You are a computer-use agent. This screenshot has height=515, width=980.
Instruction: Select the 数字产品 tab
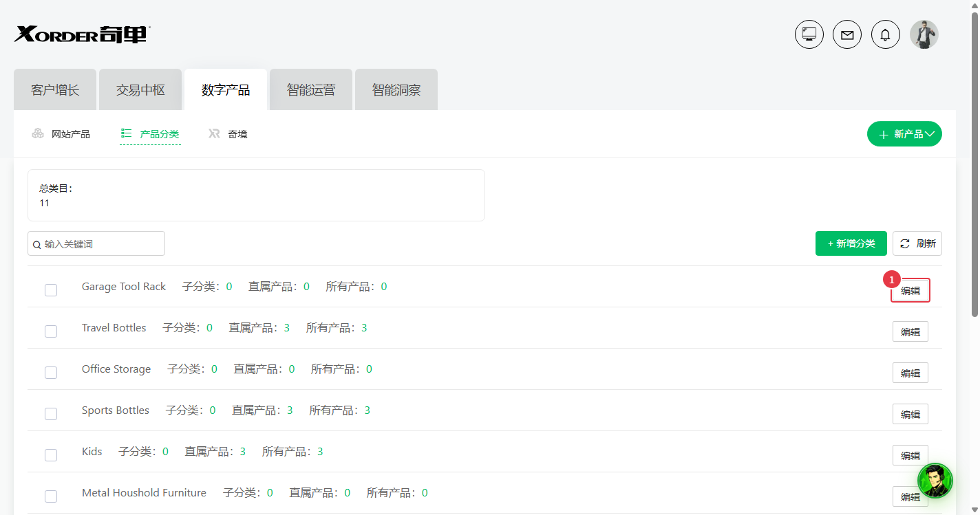click(226, 89)
